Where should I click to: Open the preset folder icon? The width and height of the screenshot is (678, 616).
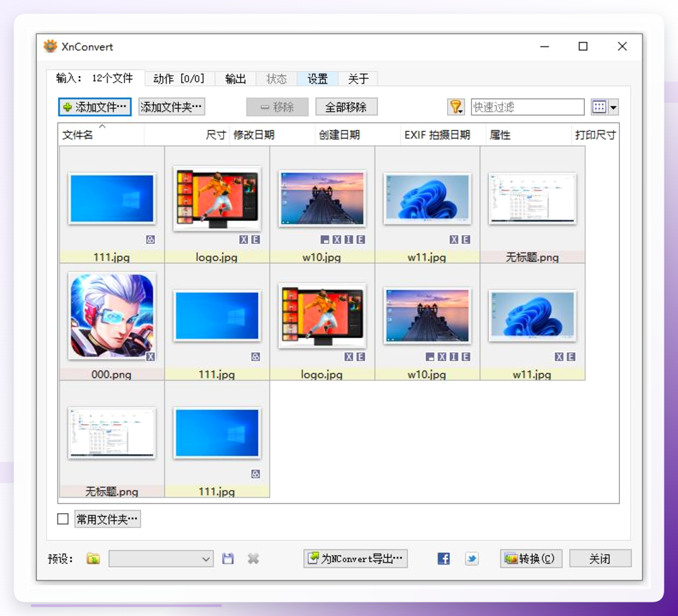(93, 558)
